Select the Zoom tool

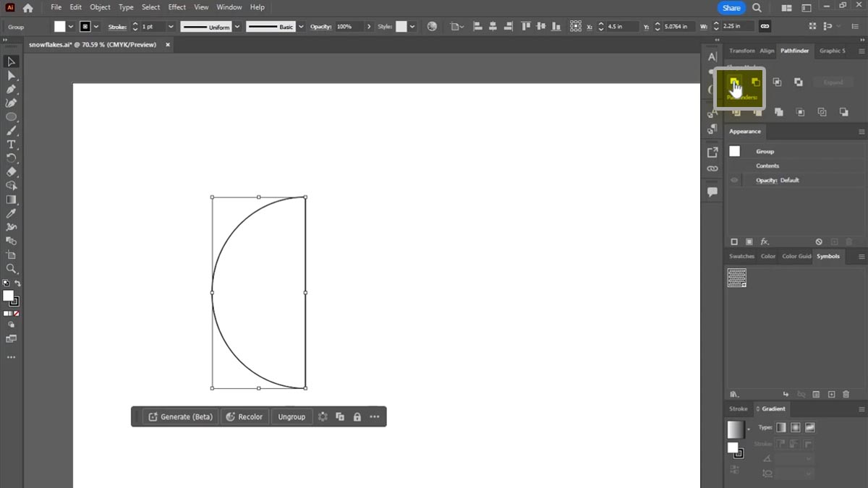[11, 268]
